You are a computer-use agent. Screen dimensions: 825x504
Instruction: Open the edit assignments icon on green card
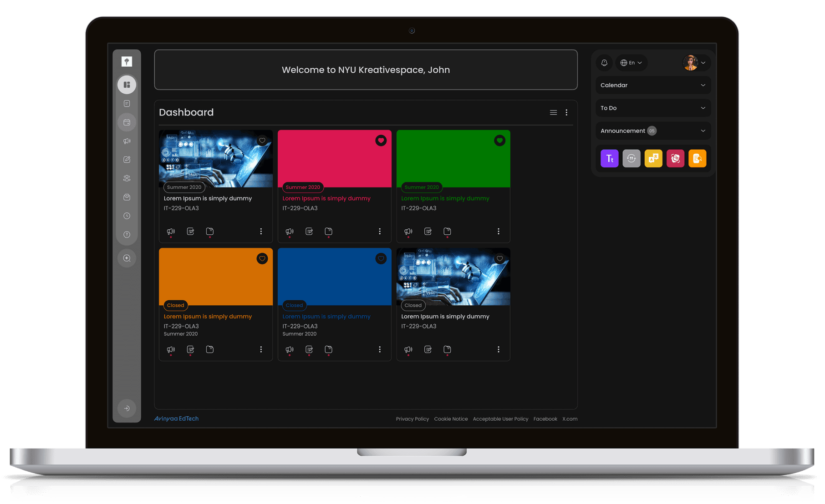428,232
